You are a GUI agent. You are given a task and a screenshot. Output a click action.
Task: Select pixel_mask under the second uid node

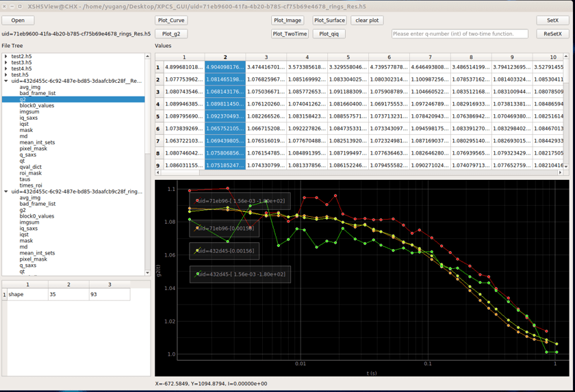click(x=34, y=259)
